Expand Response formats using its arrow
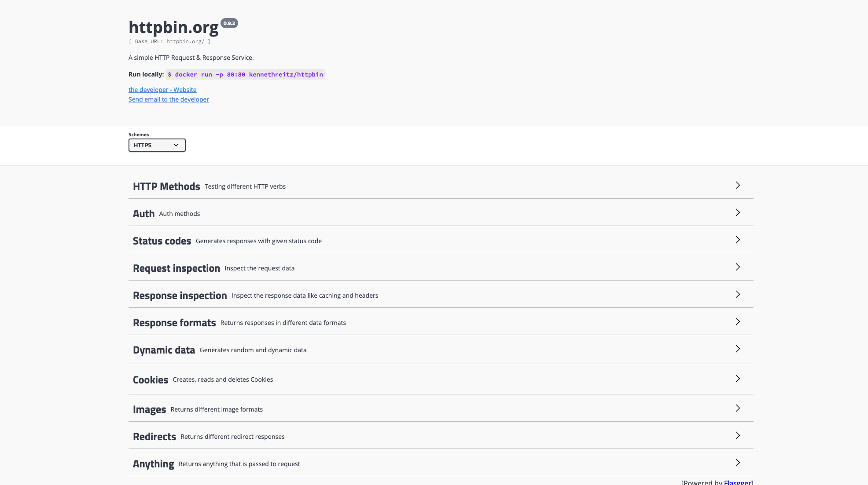The height and width of the screenshot is (485, 868). pyautogui.click(x=738, y=322)
